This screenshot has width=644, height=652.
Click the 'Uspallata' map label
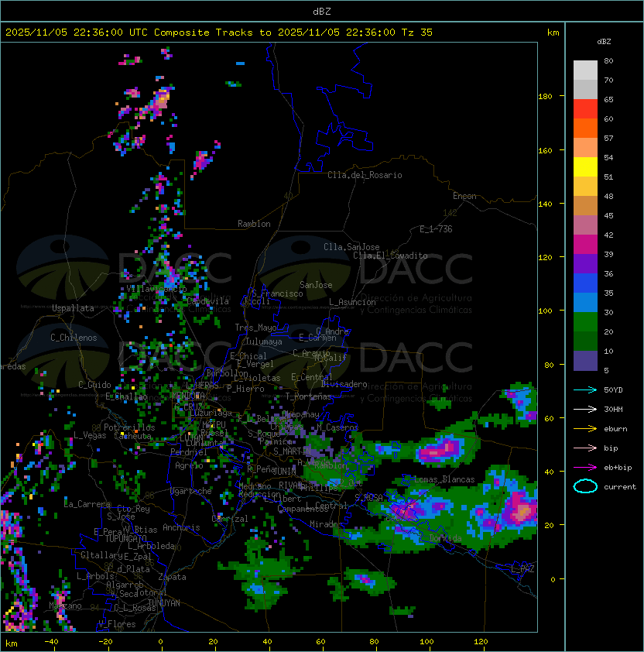[x=73, y=308]
